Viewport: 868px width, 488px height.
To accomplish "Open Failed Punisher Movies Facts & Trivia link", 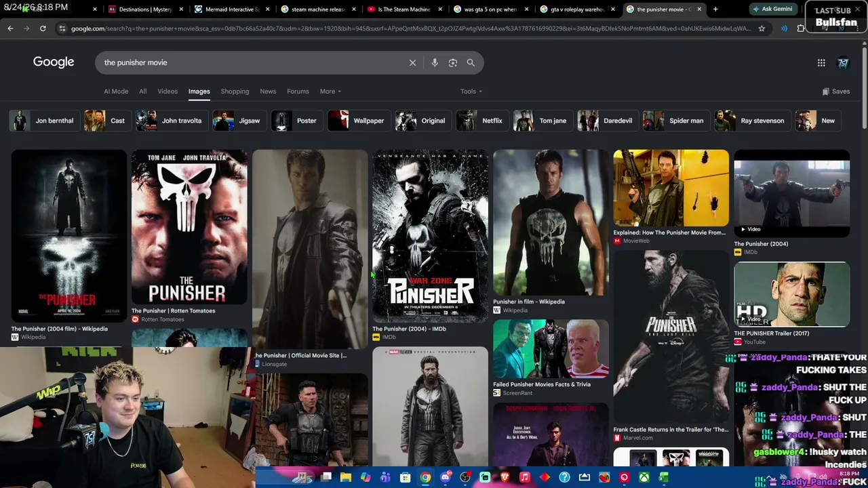I will click(542, 384).
